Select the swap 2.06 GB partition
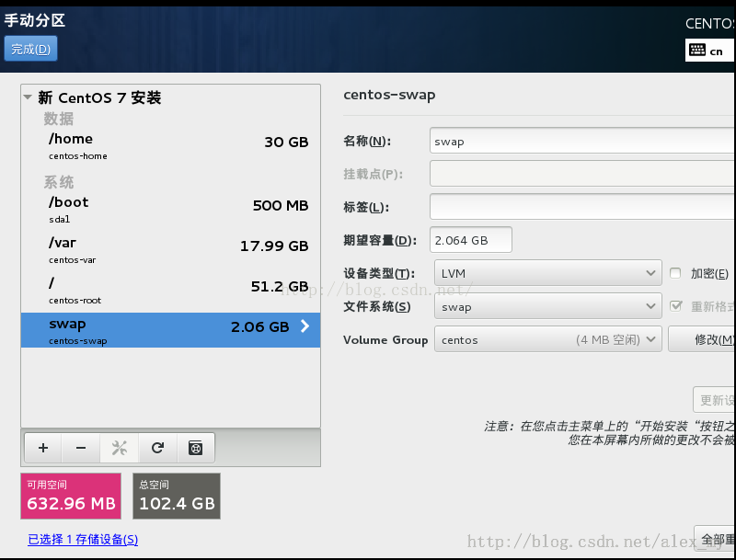Viewport: 736px width, 560px height. (x=171, y=330)
